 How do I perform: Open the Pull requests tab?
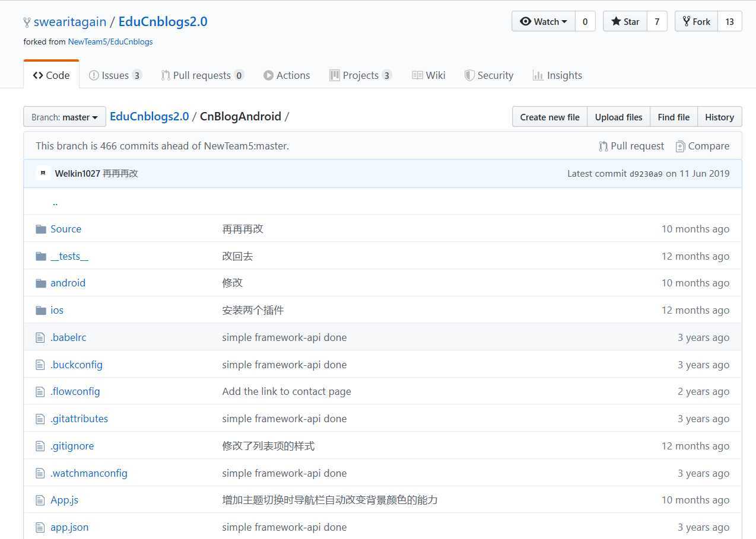pos(202,75)
